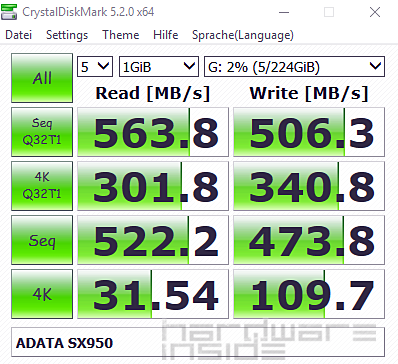
Task: Click the ADATA SX950 comment field
Action: coord(198,342)
